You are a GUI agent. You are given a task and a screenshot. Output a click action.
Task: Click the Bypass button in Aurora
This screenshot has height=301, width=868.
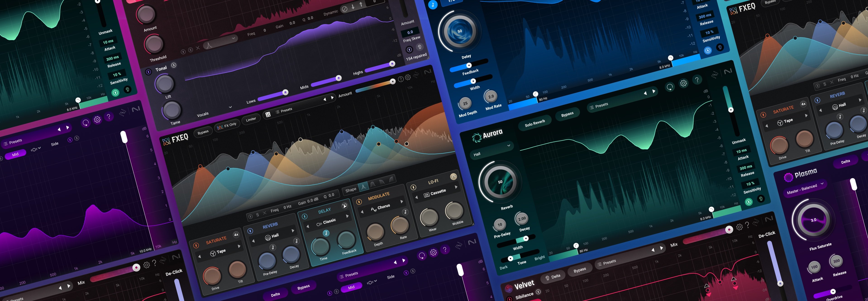click(x=567, y=115)
